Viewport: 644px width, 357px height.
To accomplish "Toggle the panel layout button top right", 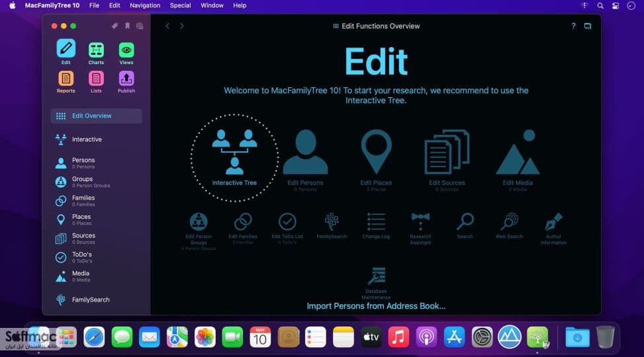I will point(588,26).
